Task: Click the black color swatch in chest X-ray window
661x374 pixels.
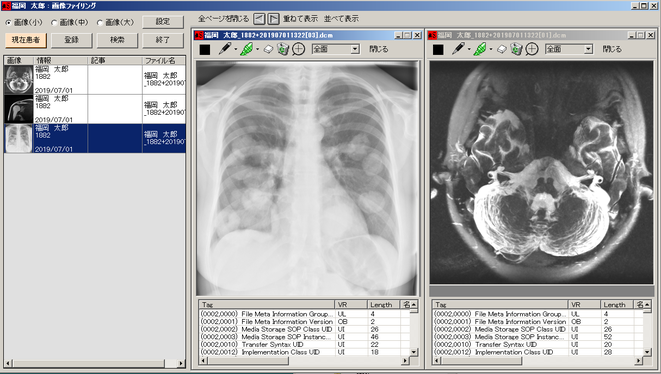Action: 205,50
